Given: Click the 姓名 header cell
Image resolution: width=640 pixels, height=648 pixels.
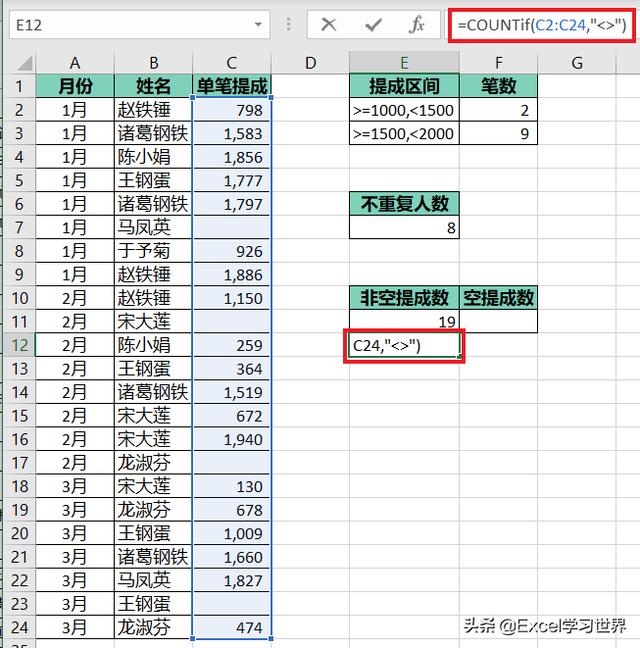Looking at the screenshot, I should point(153,86).
